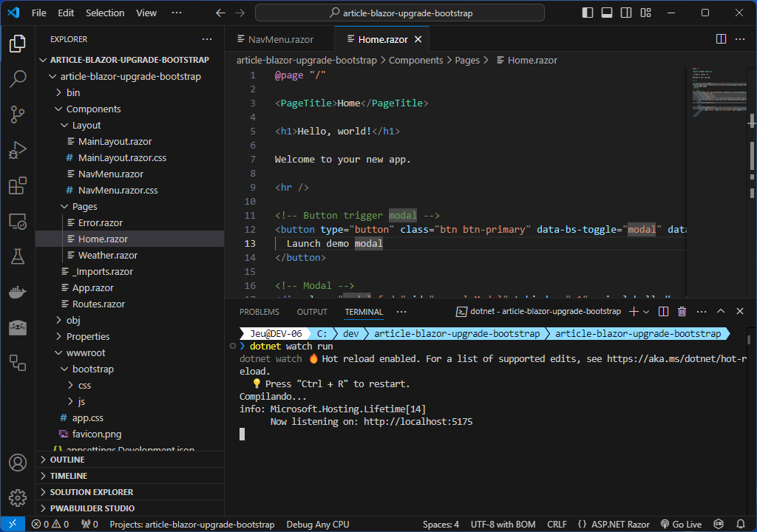Collapse the Pages folder
This screenshot has height=532, width=757.
(x=129, y=207)
